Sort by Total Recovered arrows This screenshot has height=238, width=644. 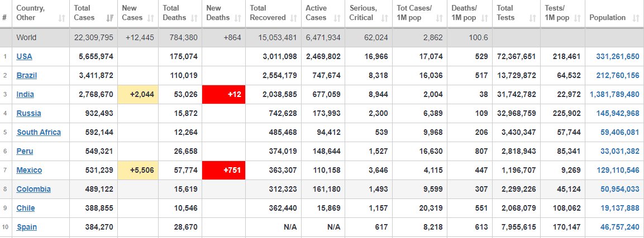[293, 18]
